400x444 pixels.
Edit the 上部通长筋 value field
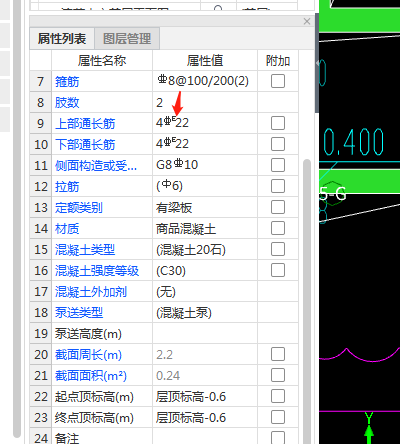[205, 123]
